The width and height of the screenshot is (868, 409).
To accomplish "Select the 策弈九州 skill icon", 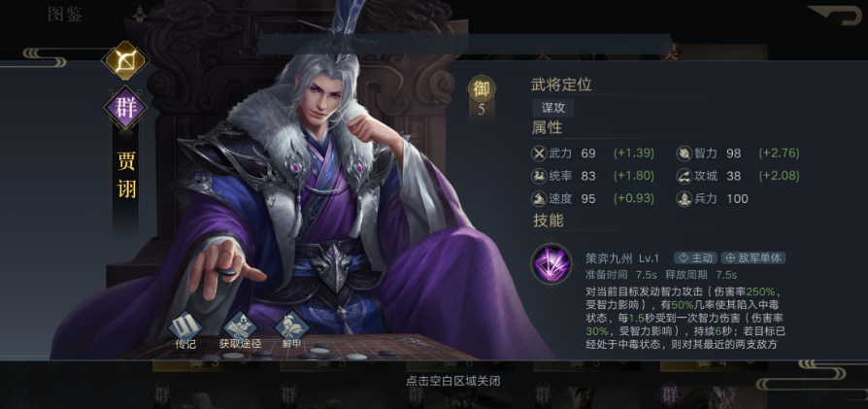I will click(x=551, y=264).
